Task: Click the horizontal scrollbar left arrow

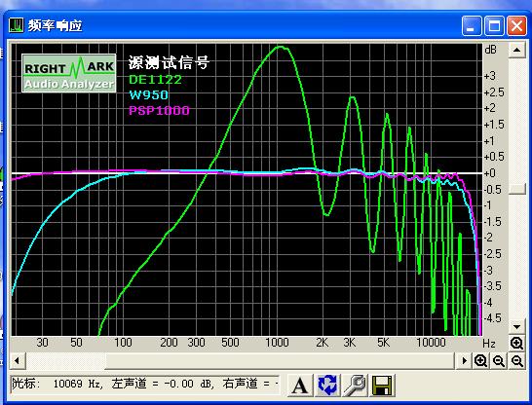Action: click(17, 361)
